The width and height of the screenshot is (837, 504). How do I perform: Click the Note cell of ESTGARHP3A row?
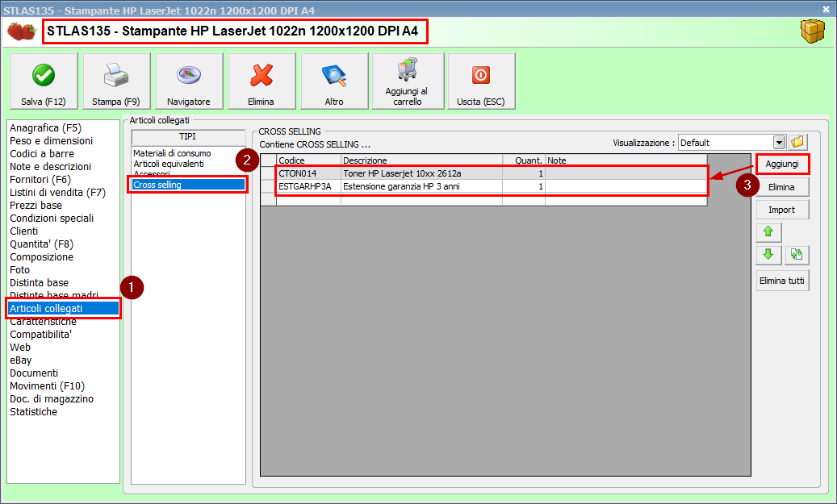tap(626, 186)
